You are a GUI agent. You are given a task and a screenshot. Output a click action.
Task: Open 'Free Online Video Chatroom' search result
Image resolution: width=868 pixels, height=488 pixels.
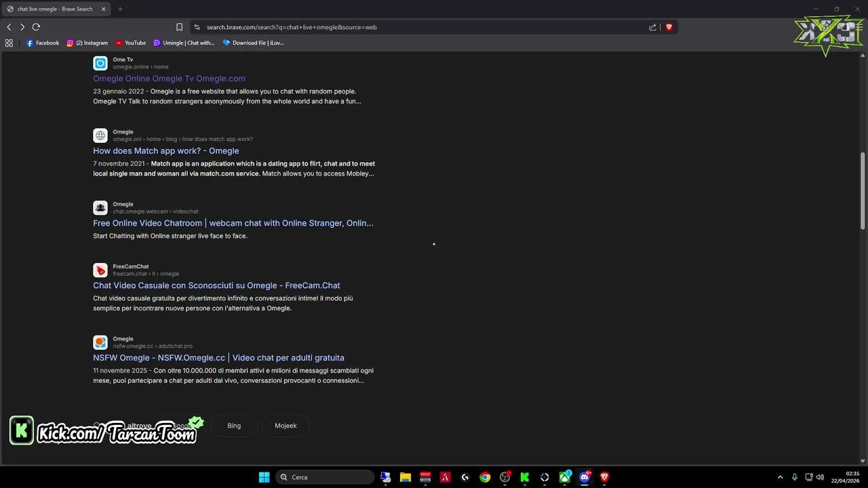233,223
